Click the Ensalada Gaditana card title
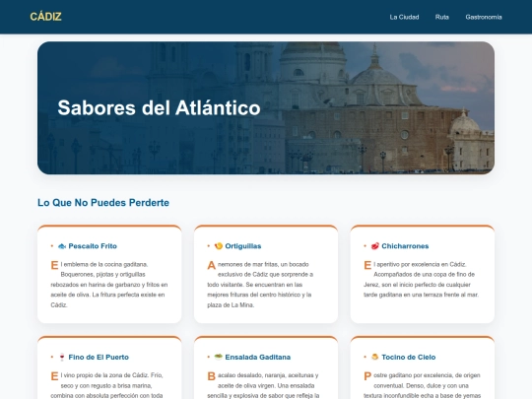Image resolution: width=532 pixels, height=399 pixels. (x=257, y=357)
